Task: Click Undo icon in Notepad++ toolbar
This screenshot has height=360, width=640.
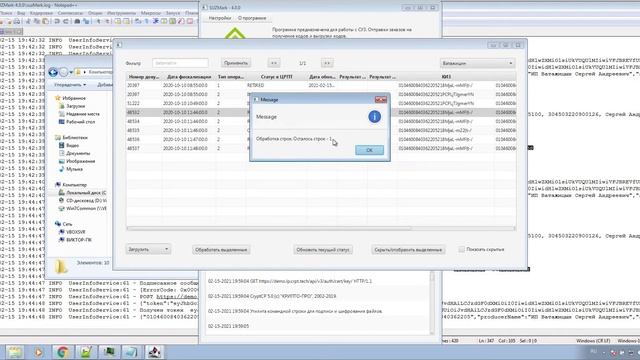Action: click(57, 21)
